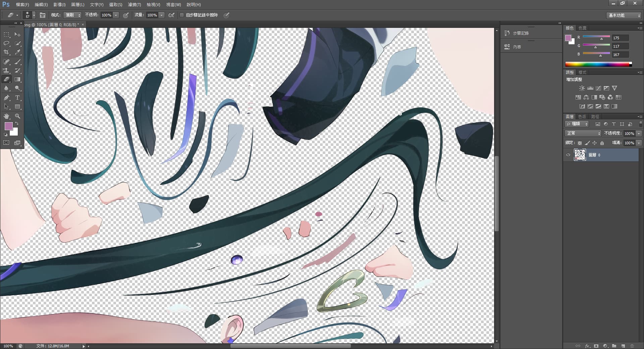The height and width of the screenshot is (349, 644).
Task: Expand the 基本功能 workspace dropdown
Action: (x=624, y=15)
